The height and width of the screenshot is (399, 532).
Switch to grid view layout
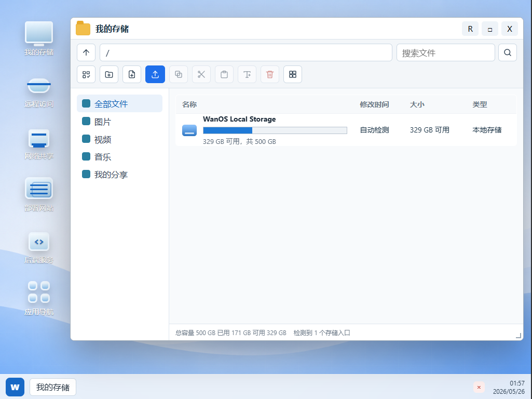tap(292, 74)
